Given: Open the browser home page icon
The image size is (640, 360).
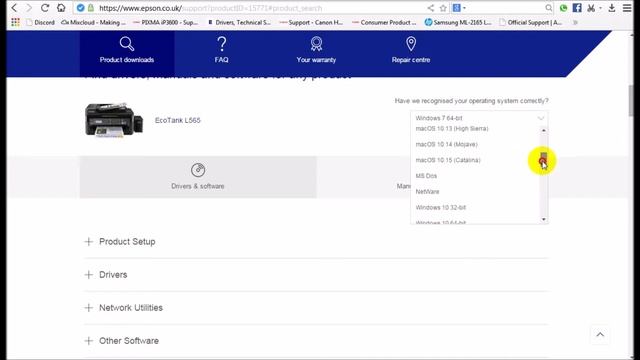Looking at the screenshot, I should 61,8.
